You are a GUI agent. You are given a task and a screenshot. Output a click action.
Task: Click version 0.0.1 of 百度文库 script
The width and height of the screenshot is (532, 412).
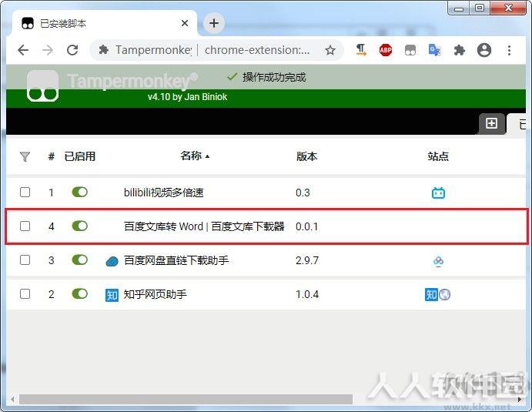(306, 226)
